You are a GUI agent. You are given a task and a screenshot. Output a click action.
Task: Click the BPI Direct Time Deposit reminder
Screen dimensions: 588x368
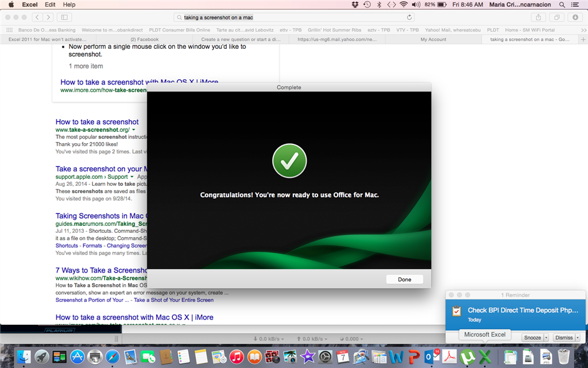515,315
